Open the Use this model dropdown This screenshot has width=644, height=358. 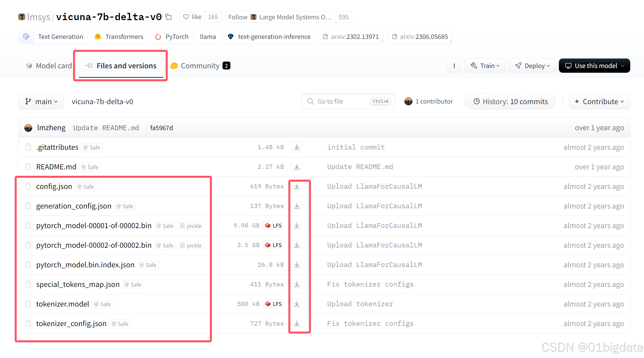[x=594, y=65]
